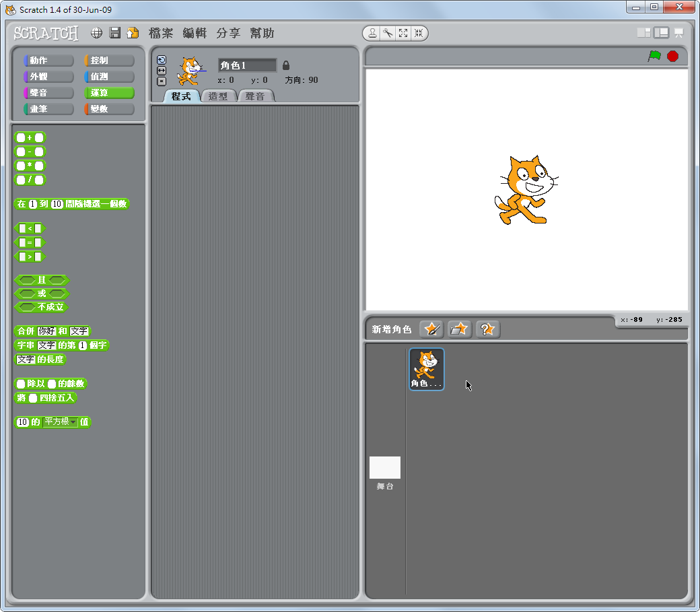Viewport: 700px width, 612px height.
Task: Click the first input of random block
Action: 32,204
